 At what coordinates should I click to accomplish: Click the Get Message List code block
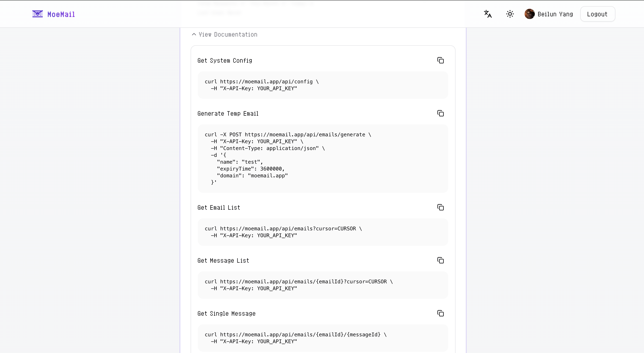coord(322,285)
